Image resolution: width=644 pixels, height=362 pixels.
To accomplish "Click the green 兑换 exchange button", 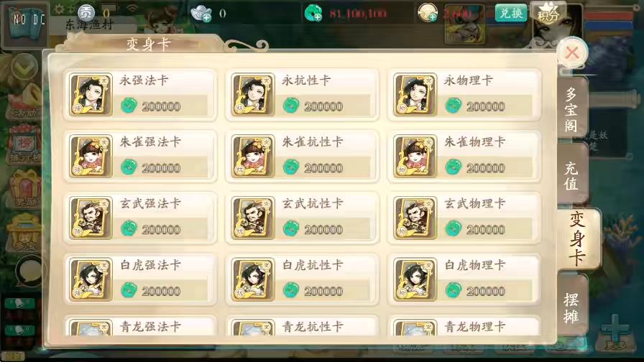I will [511, 13].
